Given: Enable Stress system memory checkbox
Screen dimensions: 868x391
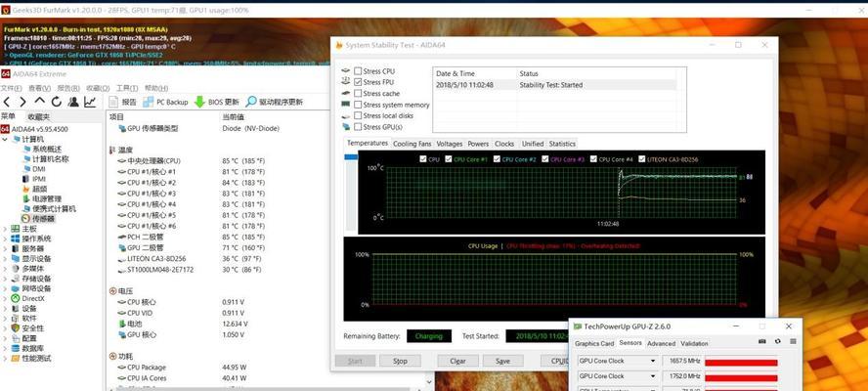Looking at the screenshot, I should tap(358, 105).
